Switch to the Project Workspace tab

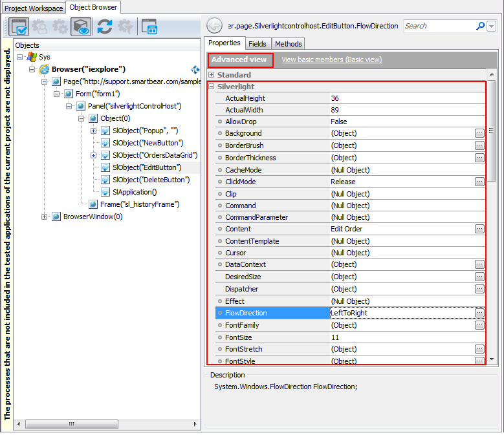tap(34, 8)
